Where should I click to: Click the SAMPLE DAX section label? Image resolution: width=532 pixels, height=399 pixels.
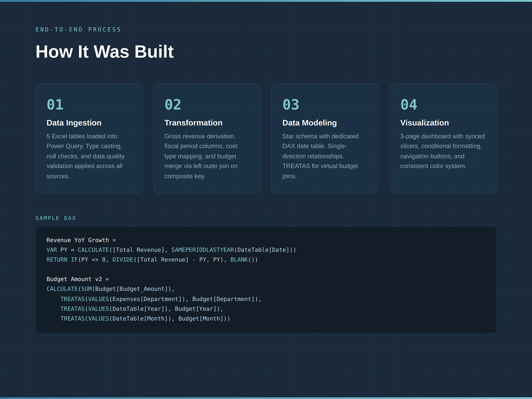coord(56,218)
